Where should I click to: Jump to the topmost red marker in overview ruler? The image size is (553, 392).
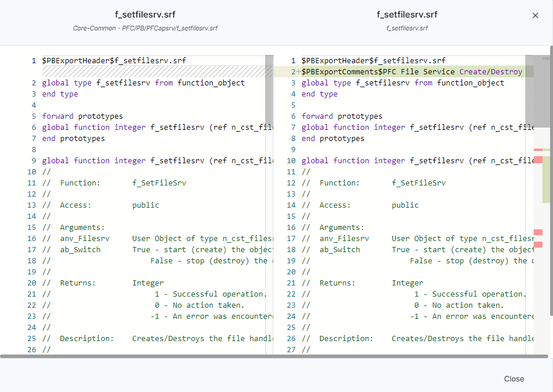[538, 150]
